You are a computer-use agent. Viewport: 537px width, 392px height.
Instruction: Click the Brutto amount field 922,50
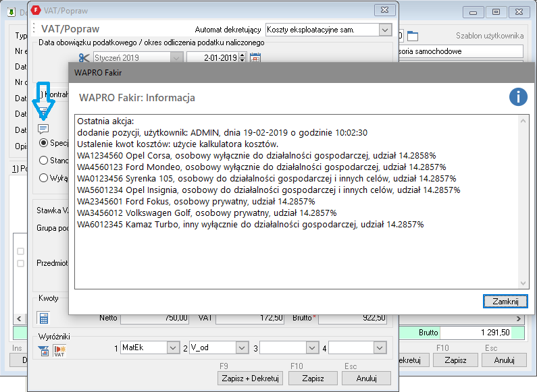pyautogui.click(x=353, y=318)
